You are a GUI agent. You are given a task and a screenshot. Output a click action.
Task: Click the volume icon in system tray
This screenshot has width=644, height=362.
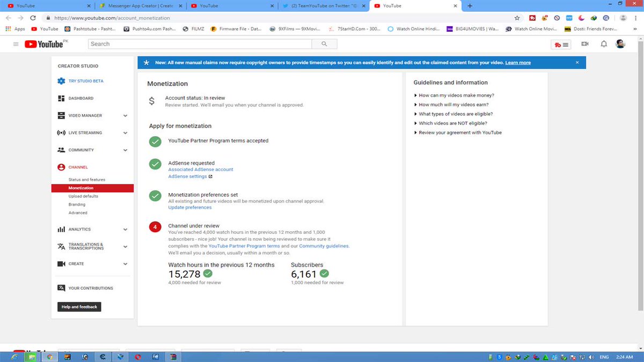(591, 357)
